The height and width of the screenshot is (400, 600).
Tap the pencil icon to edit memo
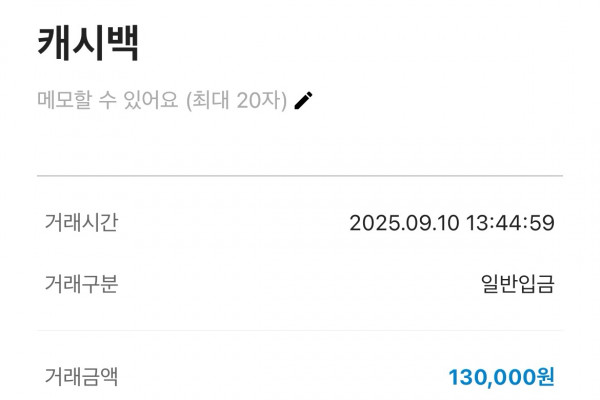coord(303,101)
